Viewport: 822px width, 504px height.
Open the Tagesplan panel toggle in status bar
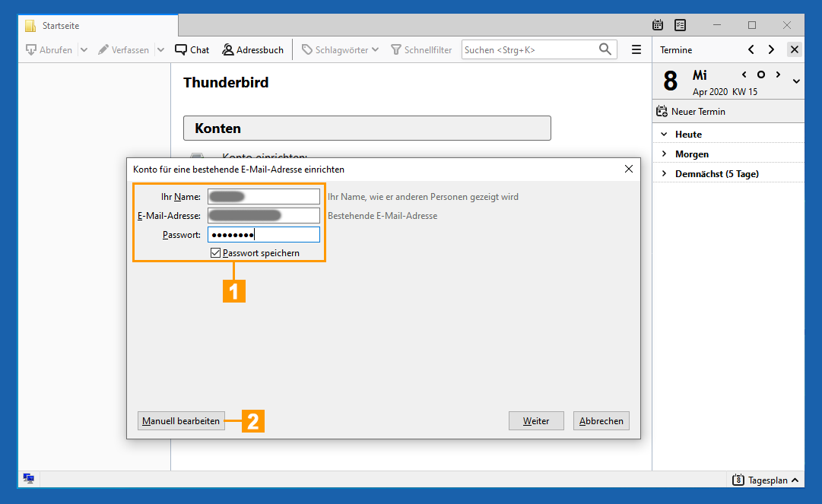pos(766,480)
